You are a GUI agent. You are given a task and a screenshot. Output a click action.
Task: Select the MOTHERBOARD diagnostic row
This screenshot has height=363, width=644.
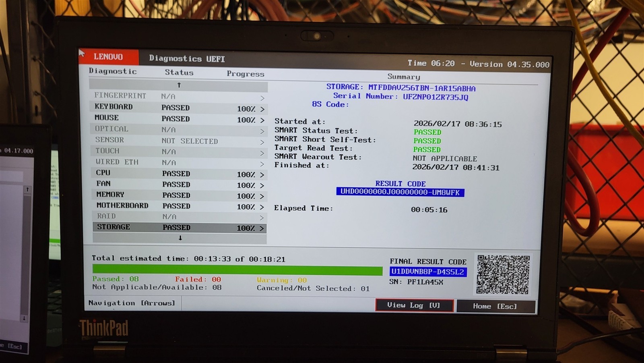click(x=180, y=206)
